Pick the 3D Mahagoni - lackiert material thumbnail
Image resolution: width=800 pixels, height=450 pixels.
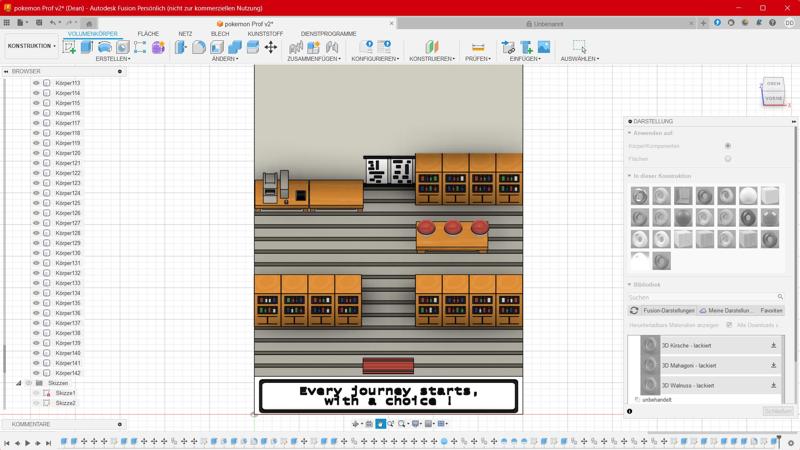(650, 365)
